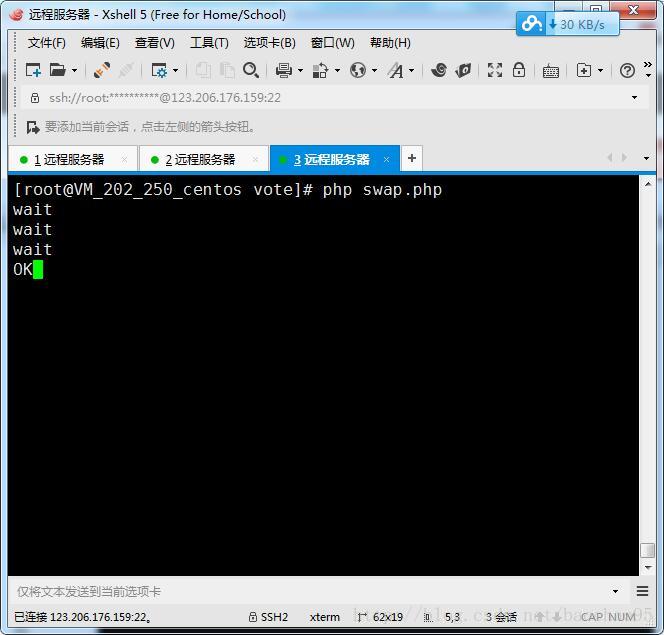
Task: Open the 窗口(W) menu
Action: [x=332, y=43]
